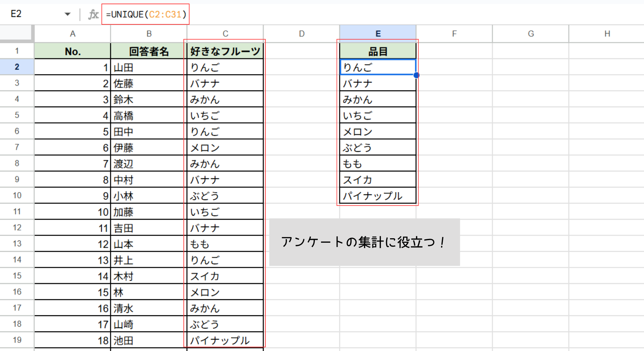Select the みかん cell in column E
This screenshot has height=351, width=644.
(378, 99)
